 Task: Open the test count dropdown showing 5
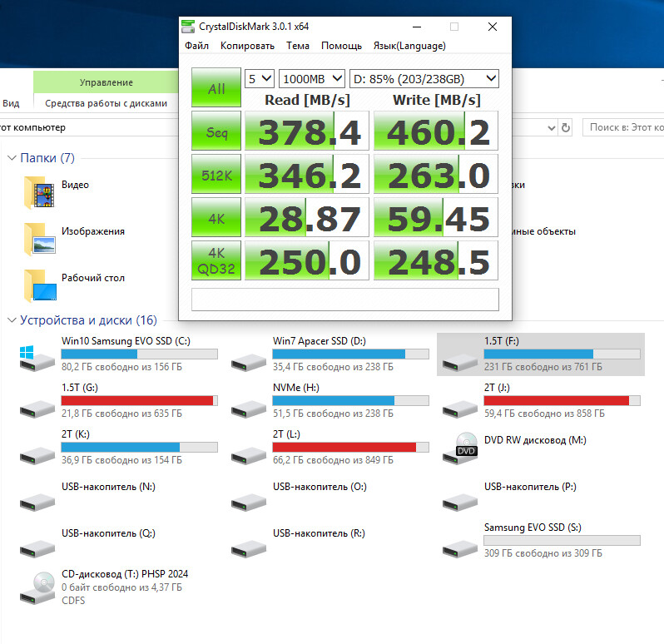[260, 79]
